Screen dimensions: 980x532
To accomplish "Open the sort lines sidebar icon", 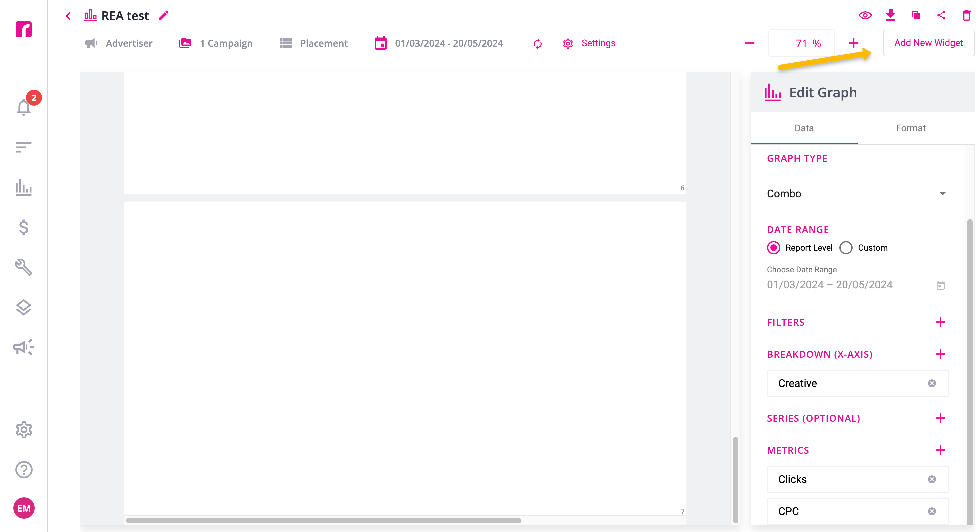I will [x=24, y=147].
